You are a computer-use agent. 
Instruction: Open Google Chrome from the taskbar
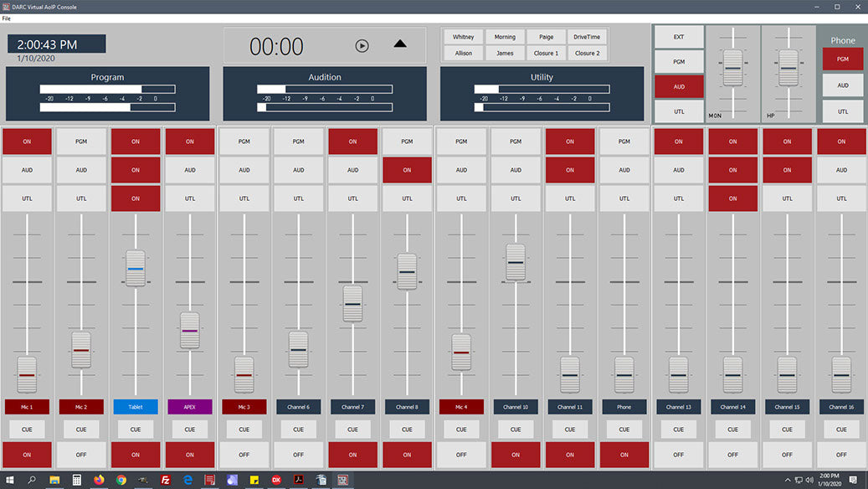(121, 480)
